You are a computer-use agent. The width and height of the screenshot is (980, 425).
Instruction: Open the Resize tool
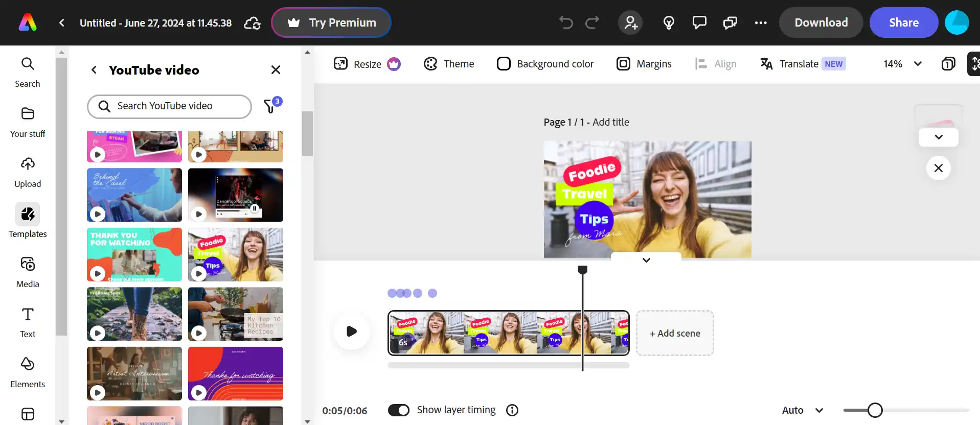pos(367,64)
